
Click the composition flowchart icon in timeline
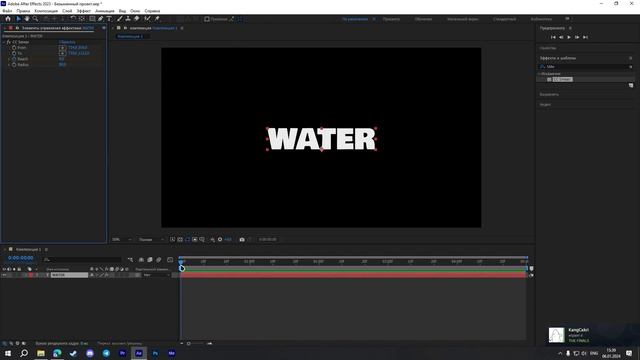point(130,260)
